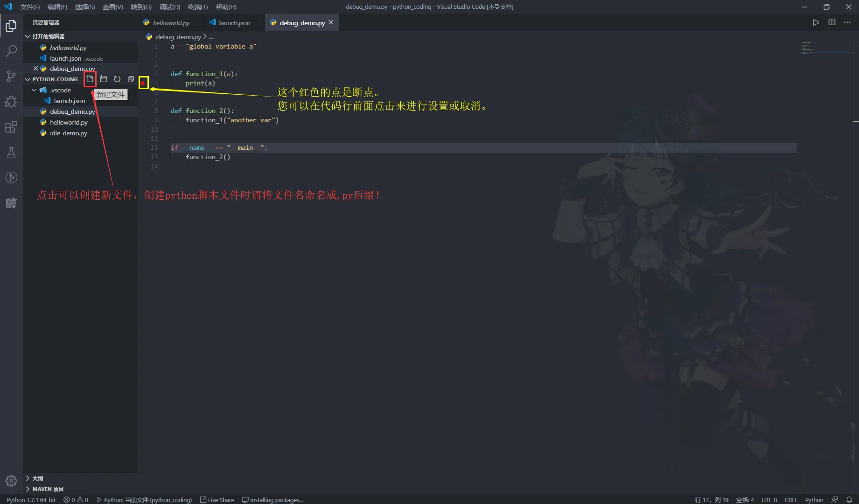Split the editor to the right

[x=831, y=22]
